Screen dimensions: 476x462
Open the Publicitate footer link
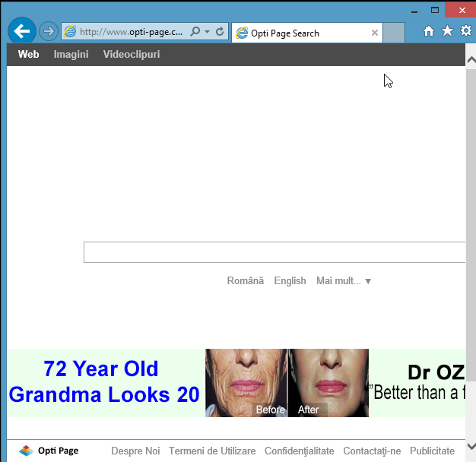pyautogui.click(x=433, y=451)
